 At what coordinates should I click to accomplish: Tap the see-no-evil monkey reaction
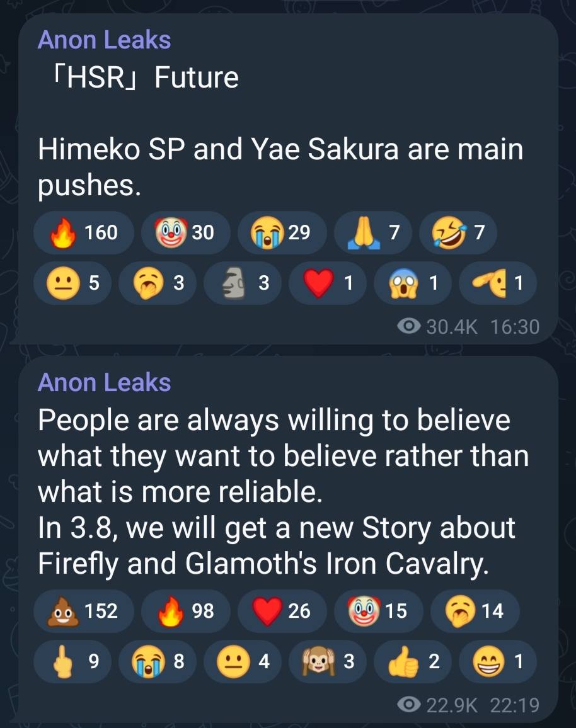[330, 661]
